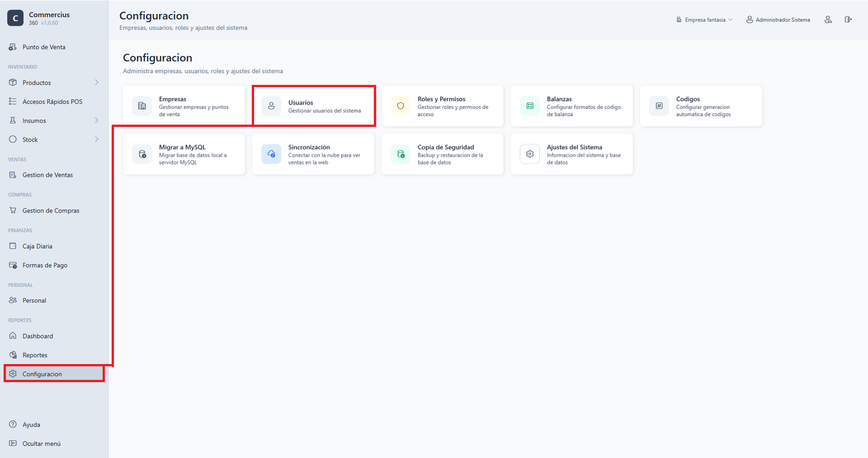868x458 pixels.
Task: Click the Copia de Seguridad database icon
Action: pyautogui.click(x=400, y=154)
